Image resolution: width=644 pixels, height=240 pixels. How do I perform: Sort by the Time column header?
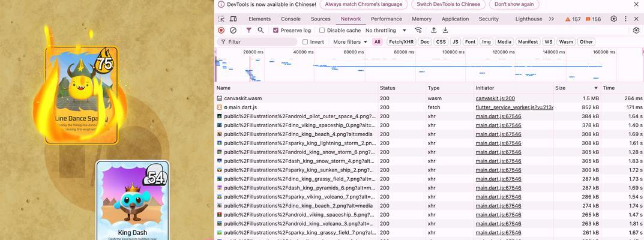622,88
